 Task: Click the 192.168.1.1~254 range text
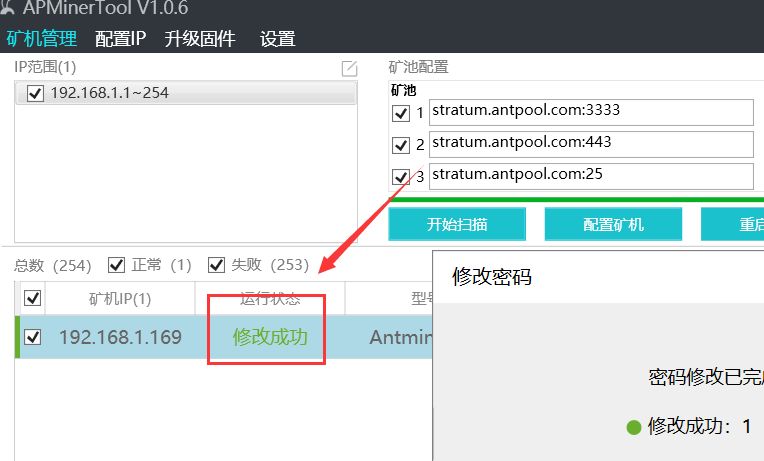pos(110,93)
